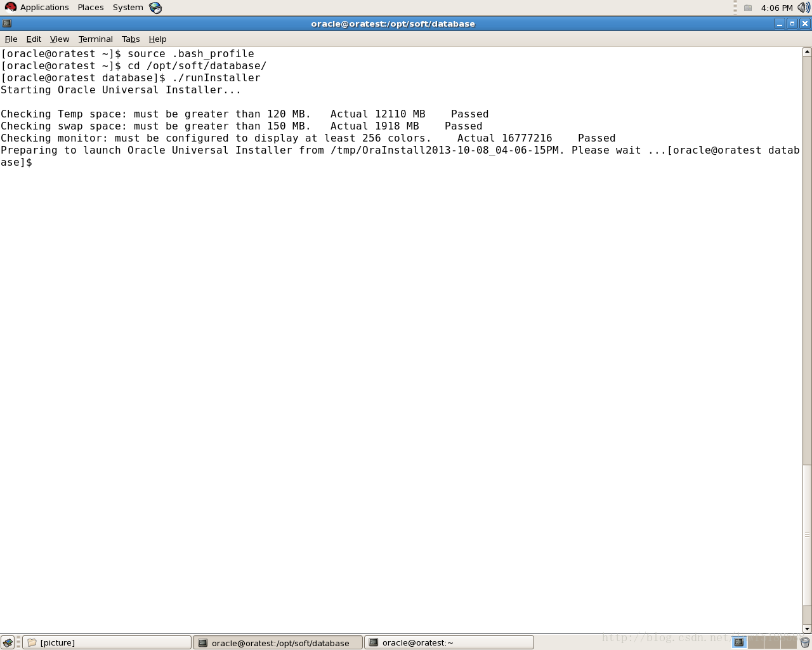Open the System menu in top panel

[128, 8]
